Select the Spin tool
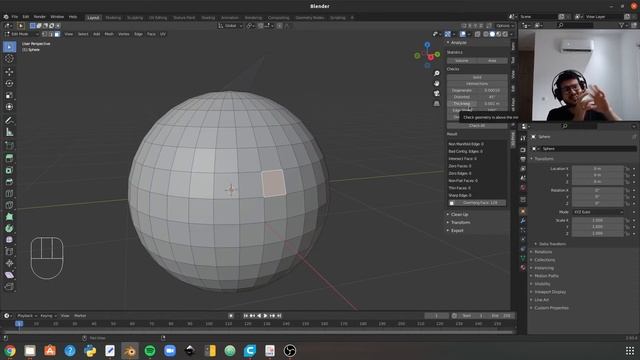The height and width of the screenshot is (360, 640). click(x=9, y=228)
